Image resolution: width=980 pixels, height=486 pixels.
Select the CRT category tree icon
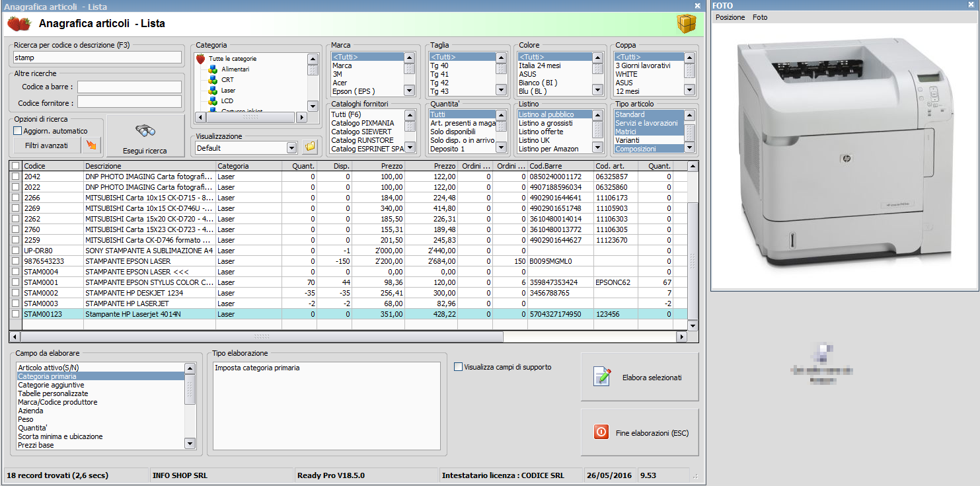click(x=213, y=80)
